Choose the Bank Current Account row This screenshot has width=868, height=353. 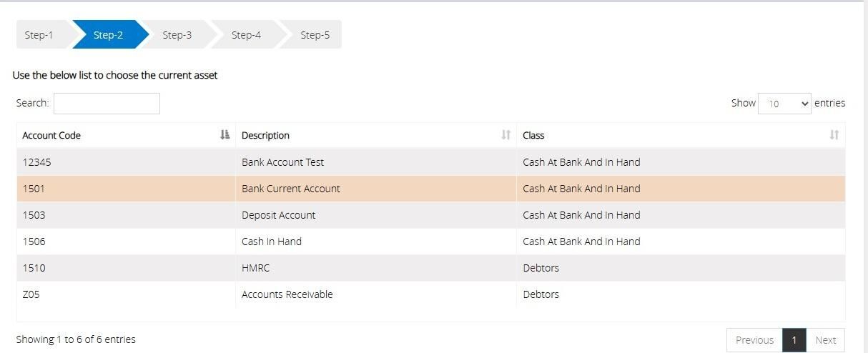[430, 189]
